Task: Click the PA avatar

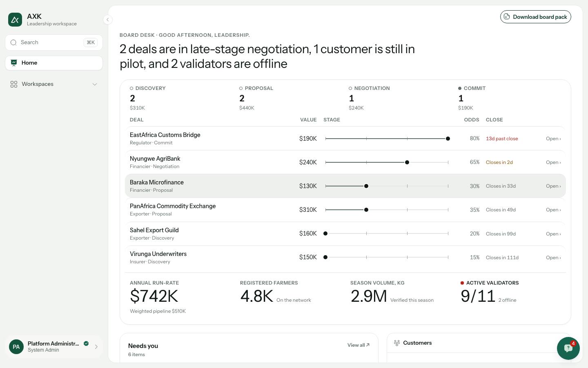Action: click(16, 347)
